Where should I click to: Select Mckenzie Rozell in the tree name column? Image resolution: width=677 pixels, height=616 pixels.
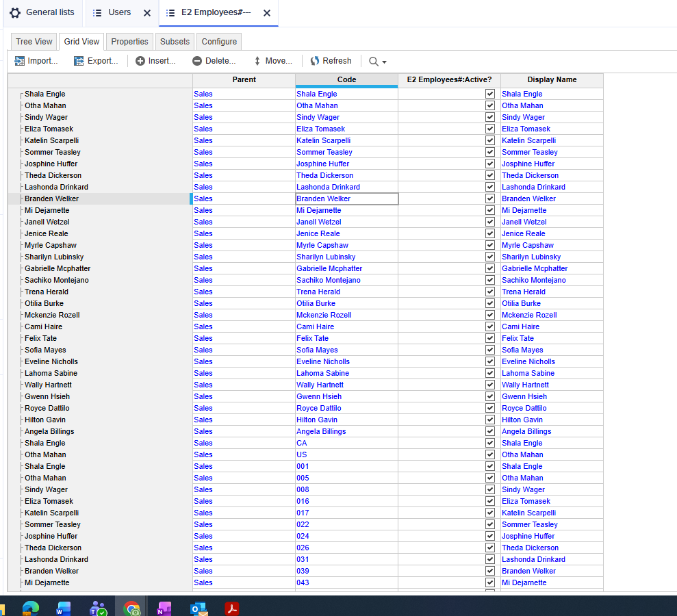point(52,315)
